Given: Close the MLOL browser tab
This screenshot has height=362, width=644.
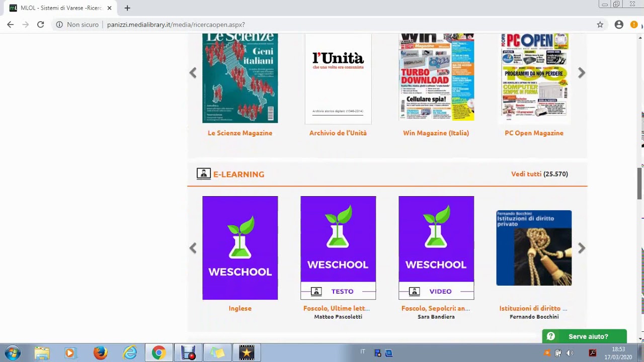Looking at the screenshot, I should 109,8.
